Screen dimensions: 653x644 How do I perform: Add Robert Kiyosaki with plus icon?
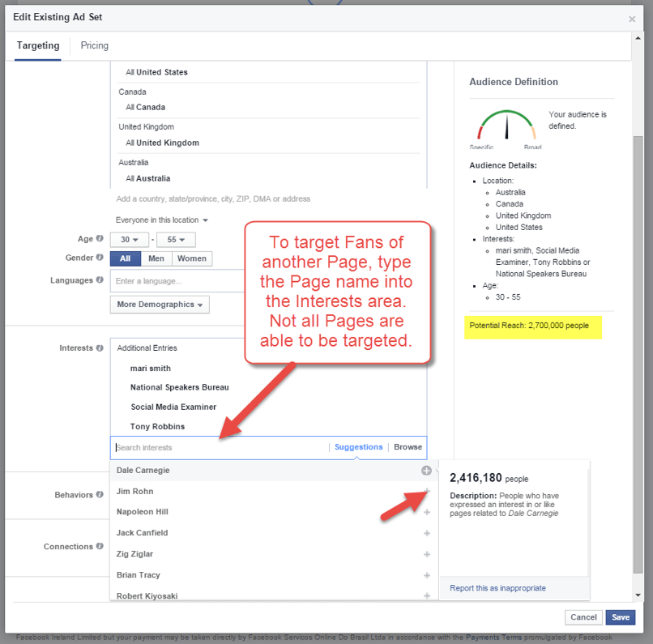click(x=427, y=595)
